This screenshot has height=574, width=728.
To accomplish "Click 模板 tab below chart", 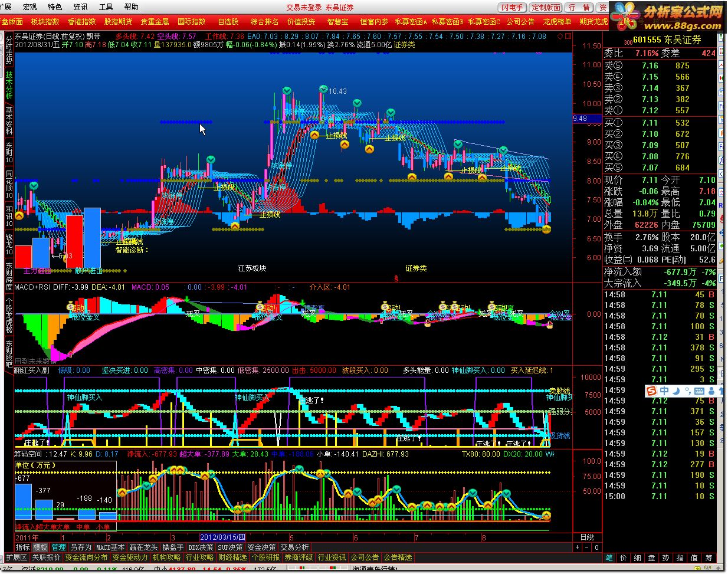I will [x=40, y=547].
